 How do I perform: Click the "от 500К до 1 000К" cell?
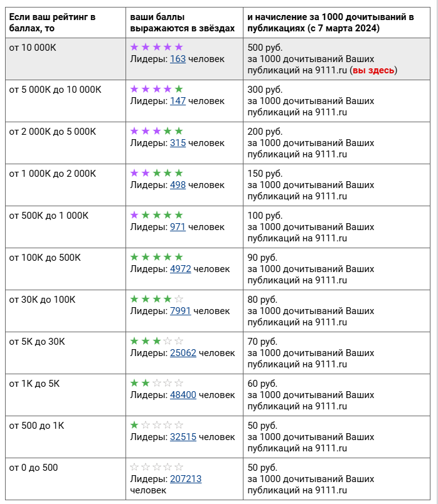point(65,227)
